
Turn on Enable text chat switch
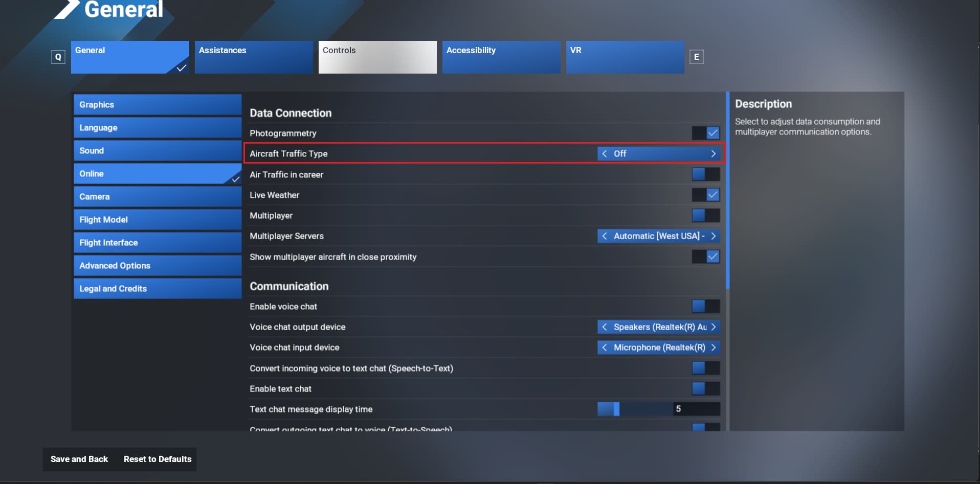(x=706, y=388)
